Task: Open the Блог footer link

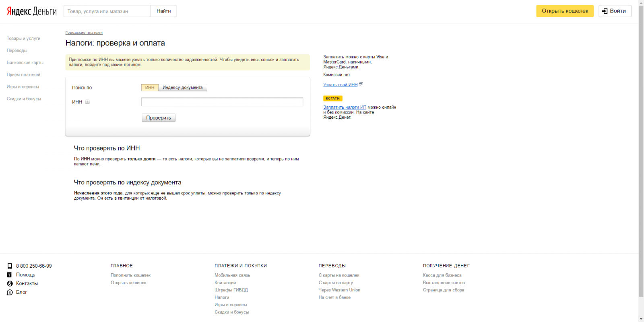Action: tap(22, 293)
